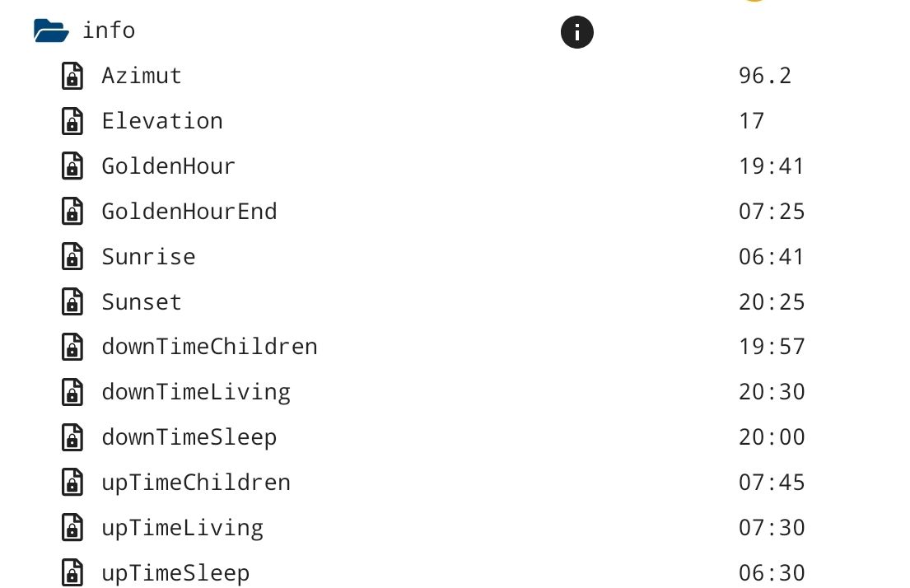Click the Sunset locked file icon
The height and width of the screenshot is (588, 910).
(x=72, y=303)
